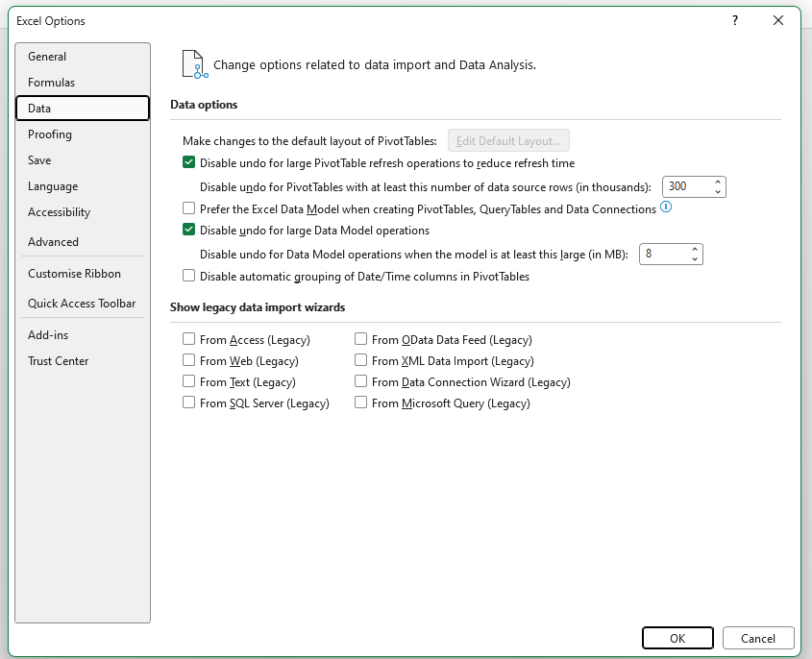Click Cancel to discard changes
Viewport: 812px width, 659px height.
(758, 638)
